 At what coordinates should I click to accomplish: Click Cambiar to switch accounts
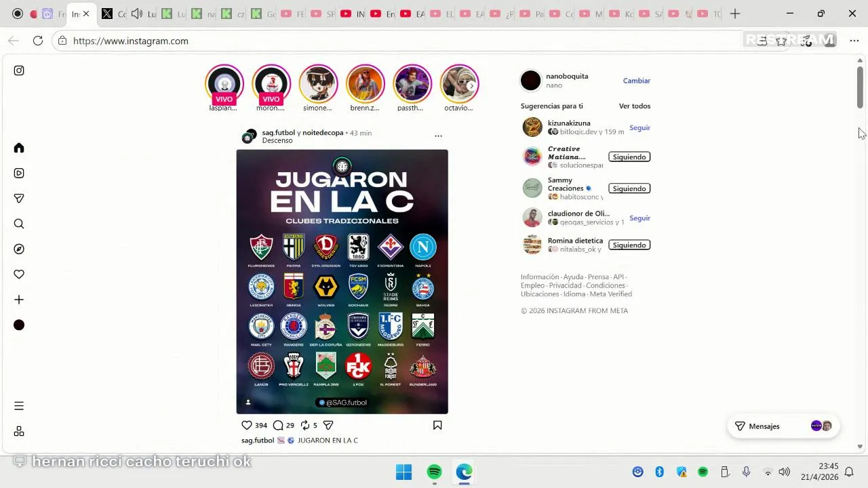click(637, 81)
